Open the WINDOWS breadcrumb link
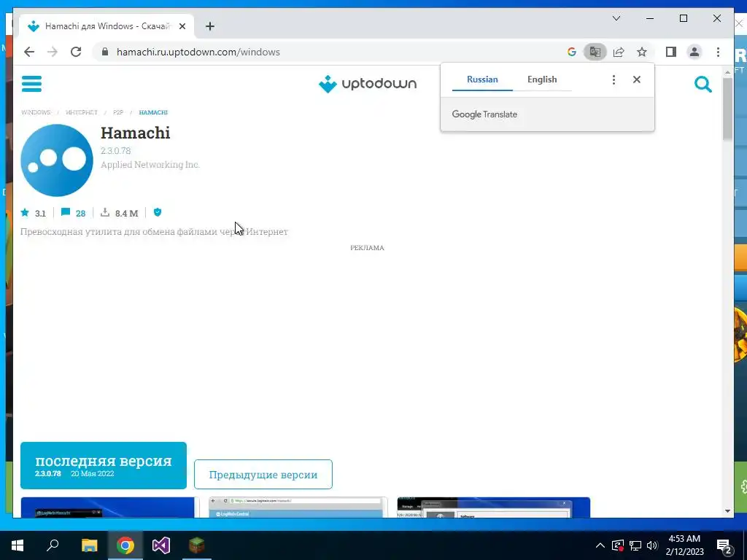This screenshot has height=560, width=747. [36, 112]
